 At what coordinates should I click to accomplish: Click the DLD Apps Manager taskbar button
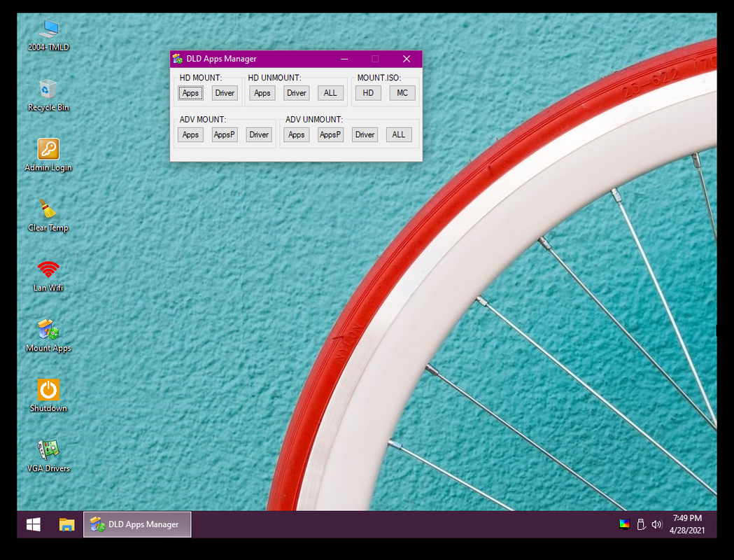tap(137, 524)
